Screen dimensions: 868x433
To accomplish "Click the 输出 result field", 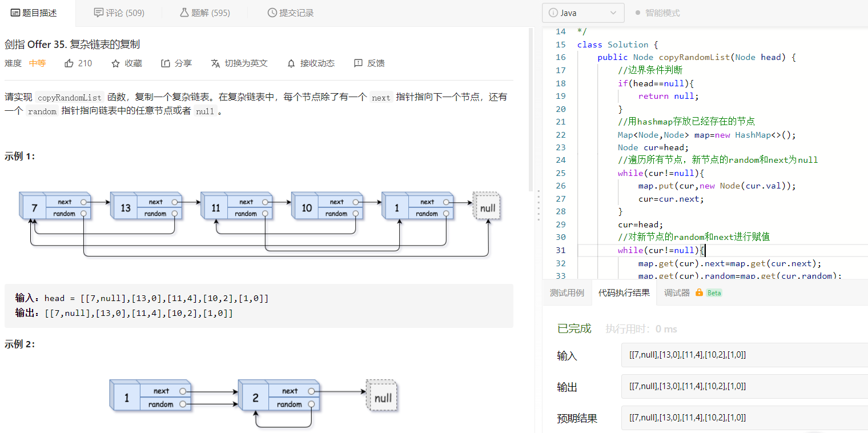I will coord(745,387).
